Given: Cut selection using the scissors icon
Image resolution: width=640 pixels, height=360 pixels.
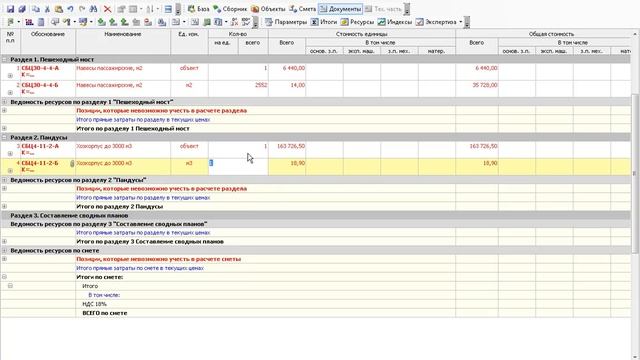Looking at the screenshot, I should pyautogui.click(x=47, y=9).
